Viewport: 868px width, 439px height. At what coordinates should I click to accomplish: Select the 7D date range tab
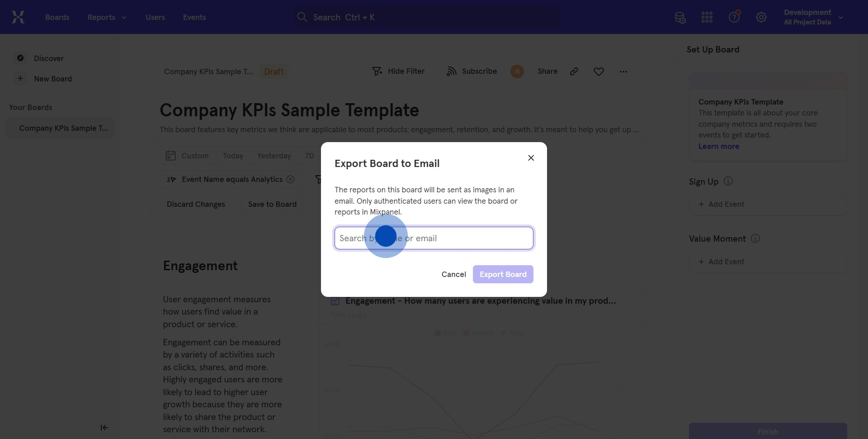[x=309, y=156]
